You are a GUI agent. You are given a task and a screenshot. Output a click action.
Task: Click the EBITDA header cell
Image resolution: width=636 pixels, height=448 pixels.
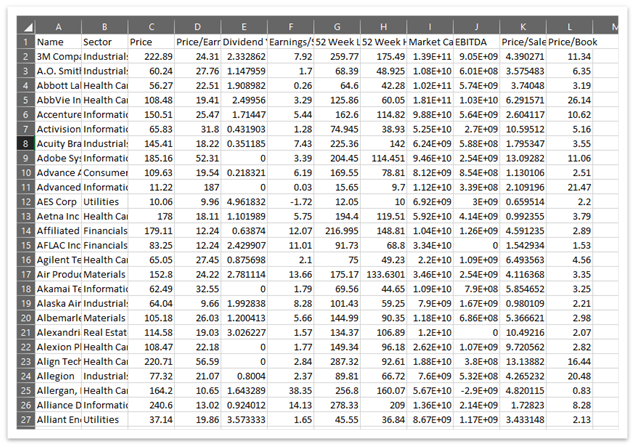tap(477, 42)
